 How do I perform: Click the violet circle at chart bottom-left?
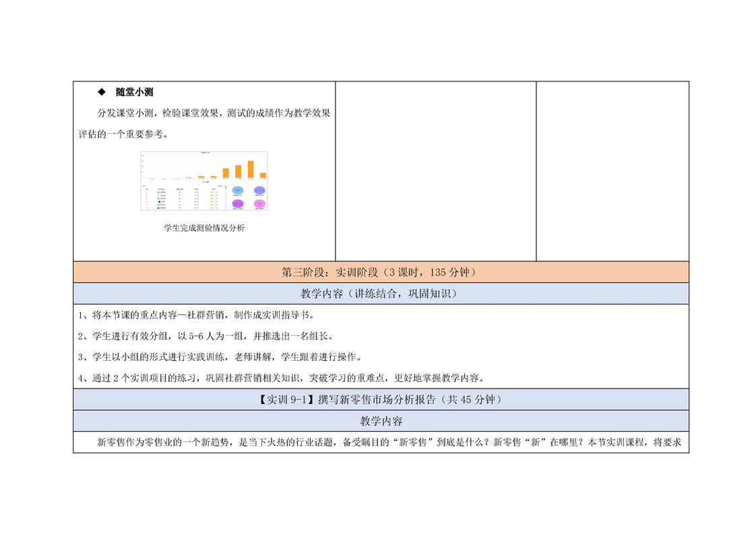[x=239, y=203]
